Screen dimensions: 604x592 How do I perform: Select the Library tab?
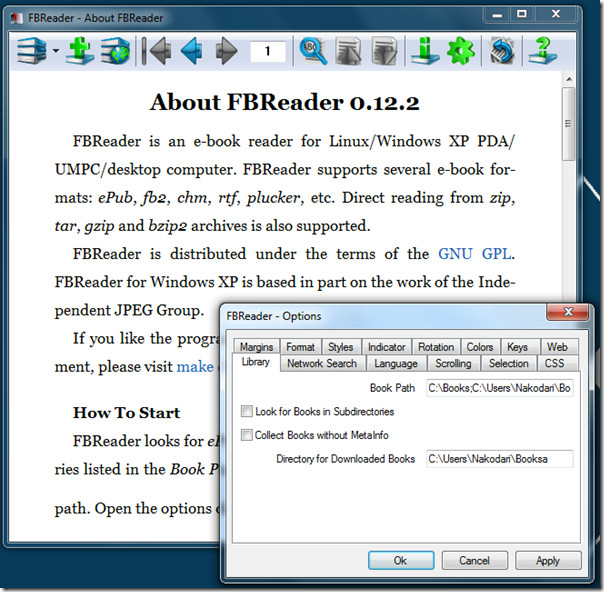pos(255,362)
